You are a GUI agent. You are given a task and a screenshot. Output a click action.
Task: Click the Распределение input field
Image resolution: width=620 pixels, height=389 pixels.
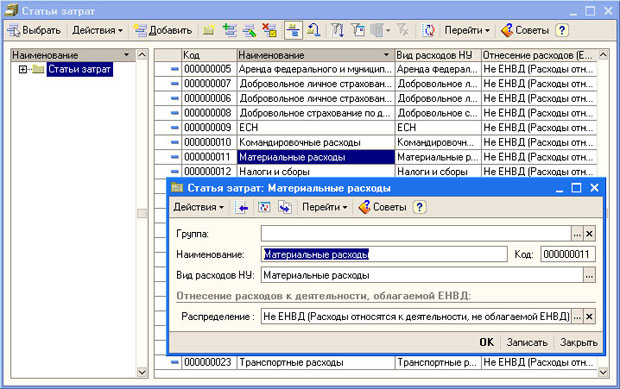click(416, 316)
